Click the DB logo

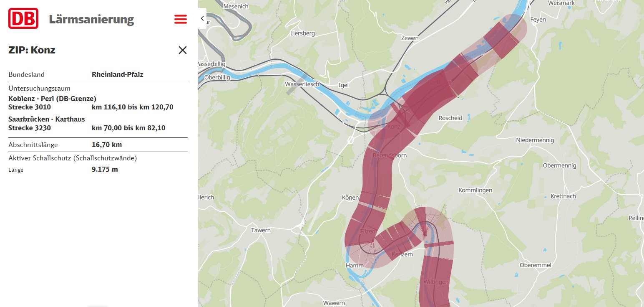click(23, 19)
